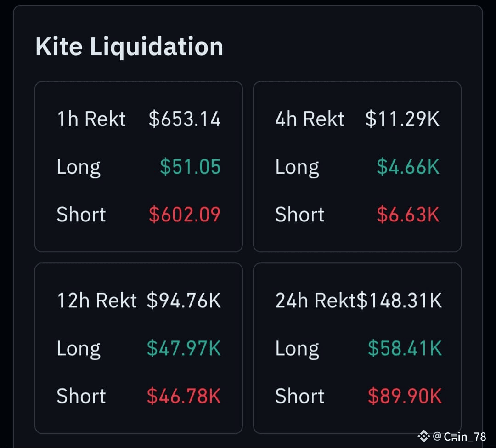Click the 24h total value $148.31K
This screenshot has width=496, height=448.
point(400,301)
